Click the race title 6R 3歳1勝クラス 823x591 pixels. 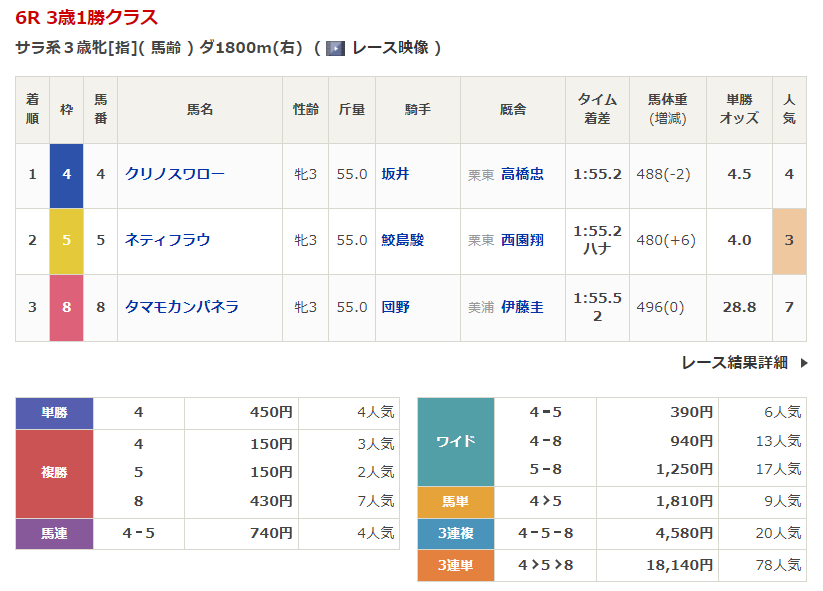(87, 18)
